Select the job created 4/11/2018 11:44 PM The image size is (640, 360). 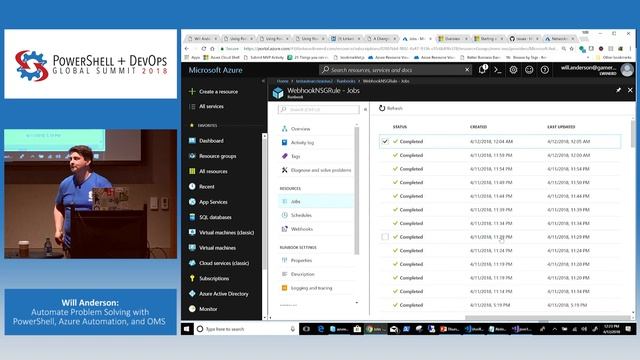[x=500, y=196]
